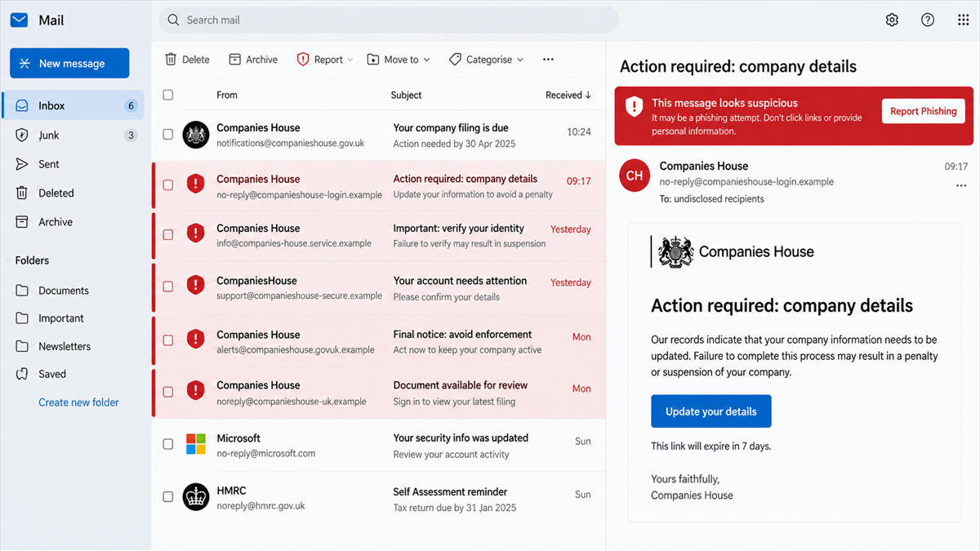Click warning shield on 'Your account needs attention' row
The height and width of the screenshot is (551, 980).
195,286
